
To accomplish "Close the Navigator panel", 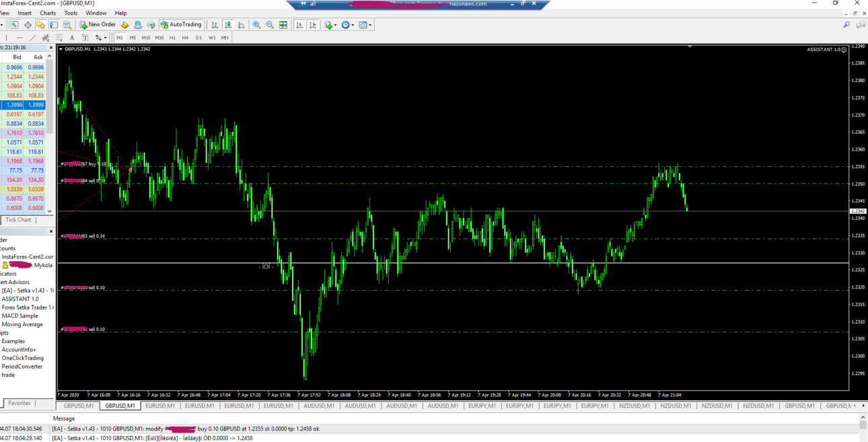I will [50, 231].
